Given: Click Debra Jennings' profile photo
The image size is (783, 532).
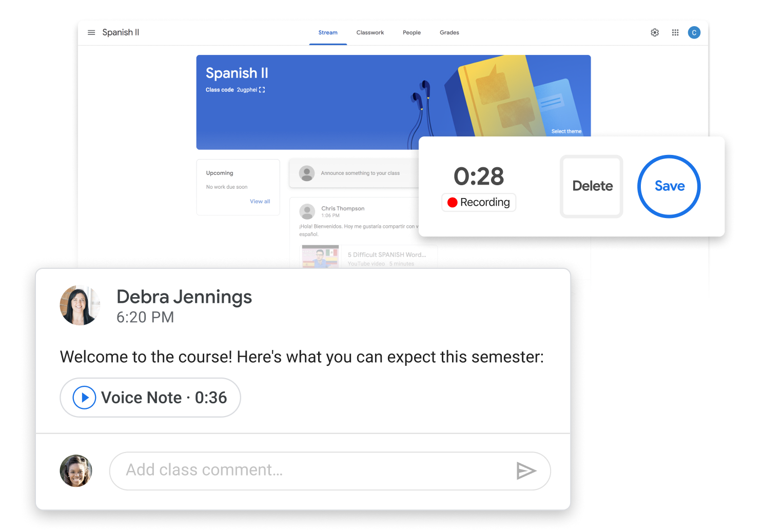Looking at the screenshot, I should click(x=80, y=305).
